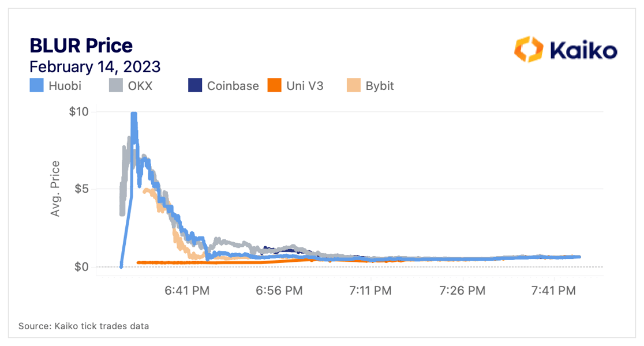Click the 7:41 PM x-axis tick label

(555, 291)
